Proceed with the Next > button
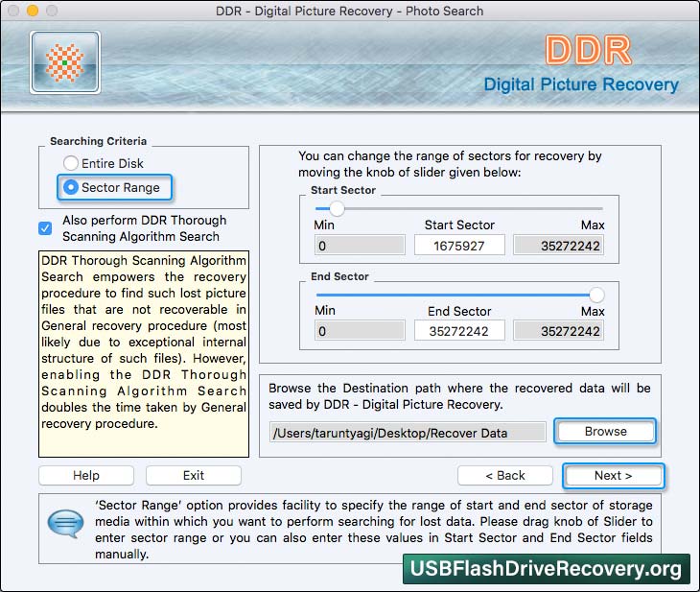Viewport: 700px width, 592px height. coord(614,475)
